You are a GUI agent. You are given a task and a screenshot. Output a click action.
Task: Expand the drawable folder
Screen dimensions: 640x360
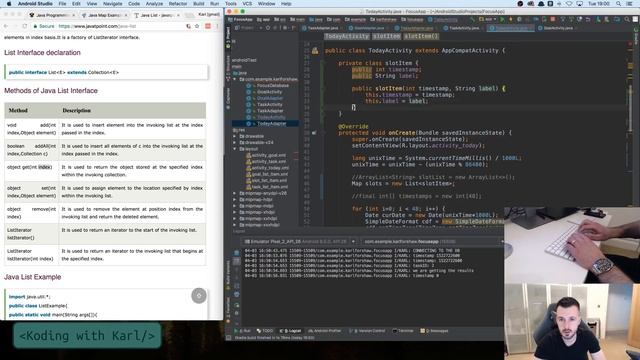[x=235, y=136]
